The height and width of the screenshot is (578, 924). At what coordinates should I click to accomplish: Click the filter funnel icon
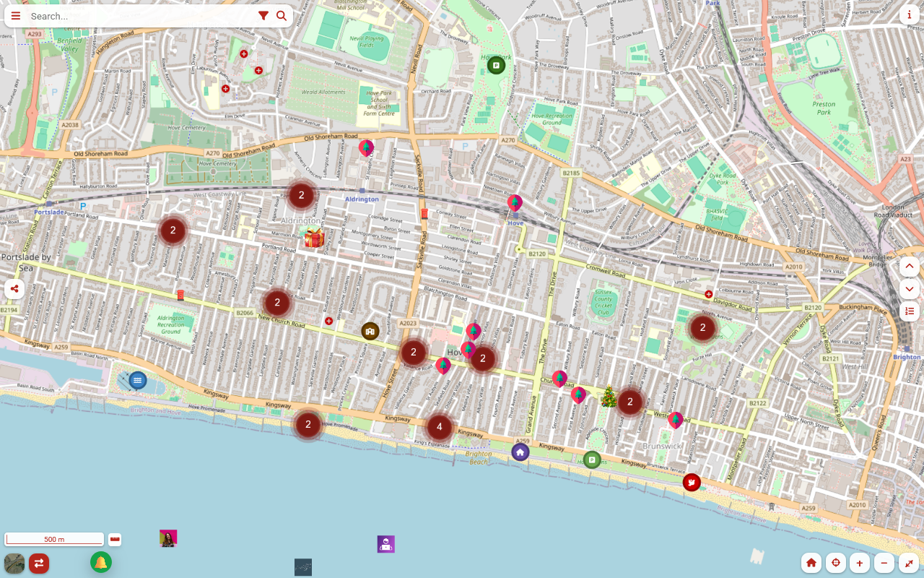pos(263,16)
